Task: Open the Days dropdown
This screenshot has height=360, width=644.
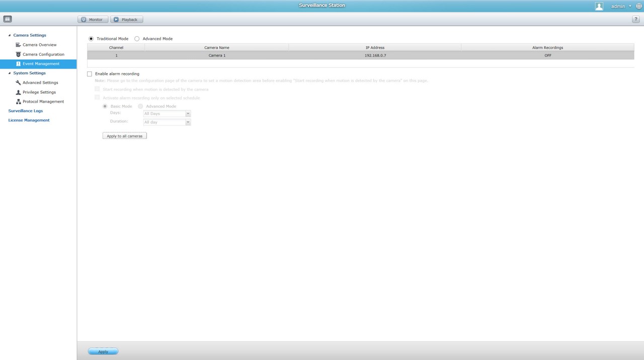Action: pos(167,114)
